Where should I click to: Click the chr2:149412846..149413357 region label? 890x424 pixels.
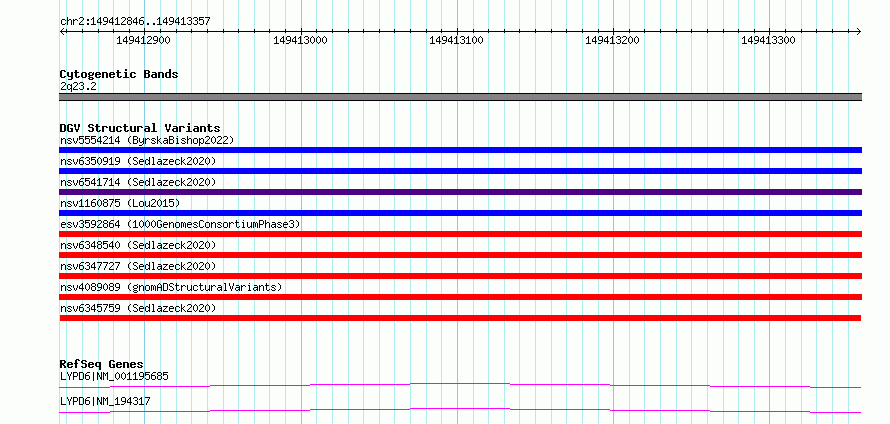point(135,21)
